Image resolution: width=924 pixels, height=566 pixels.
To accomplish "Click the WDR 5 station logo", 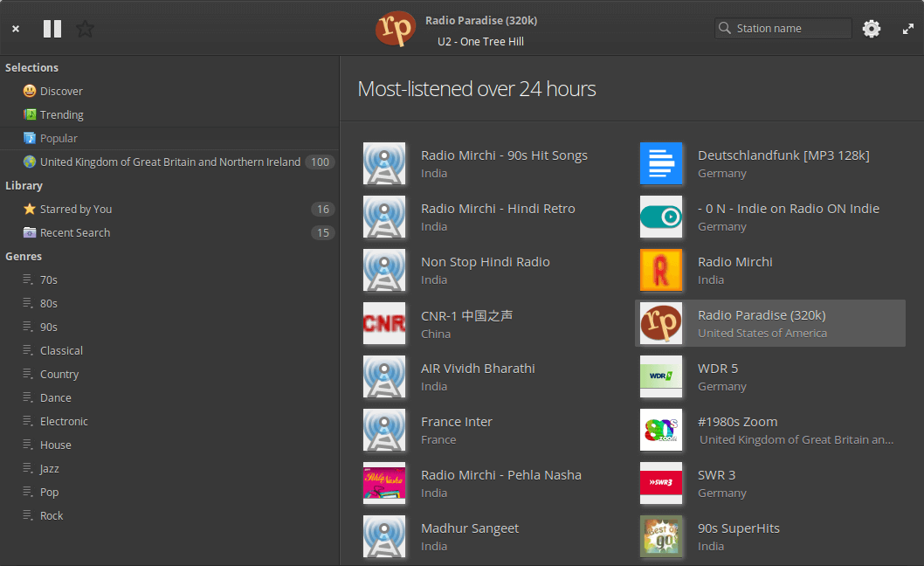I will tap(661, 376).
